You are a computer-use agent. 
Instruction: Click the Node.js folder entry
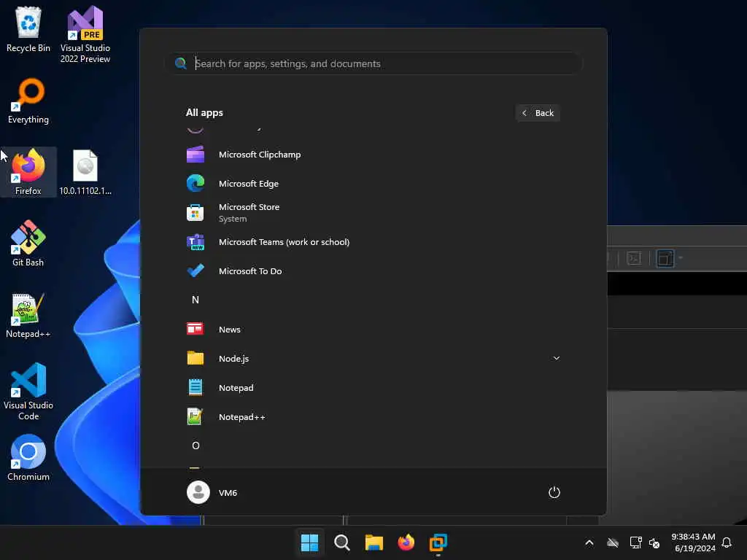(373, 358)
